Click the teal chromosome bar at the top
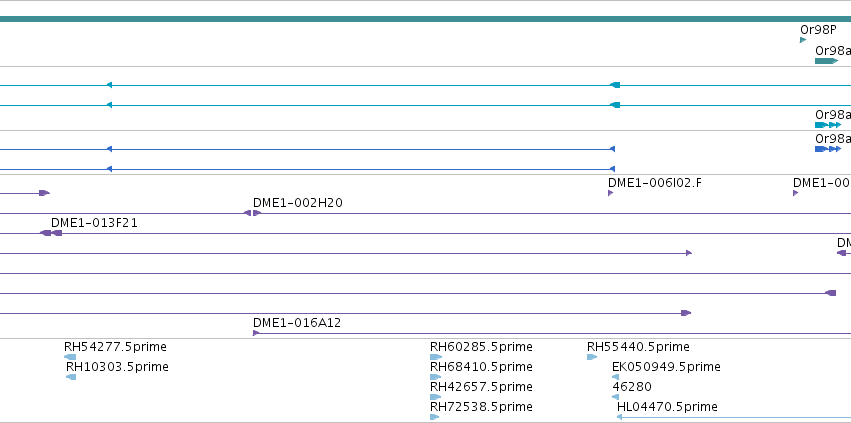 coord(426,19)
